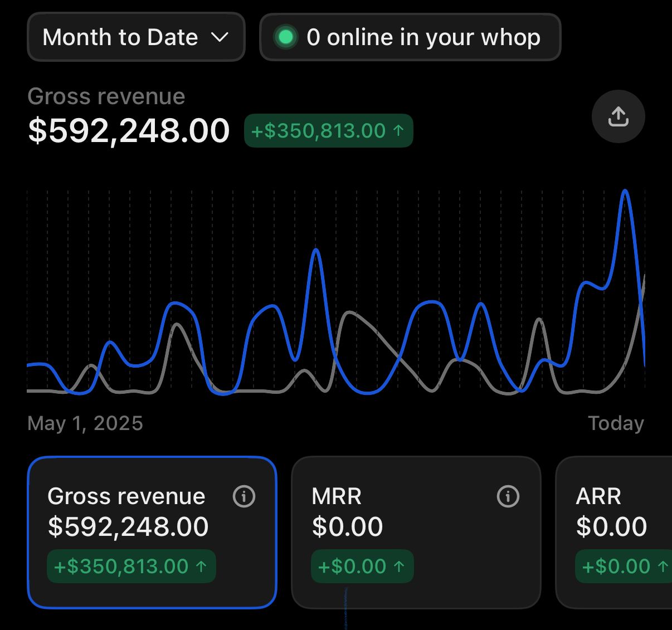Click the ARR +$0.00 change badge
The image size is (672, 630).
click(x=624, y=566)
